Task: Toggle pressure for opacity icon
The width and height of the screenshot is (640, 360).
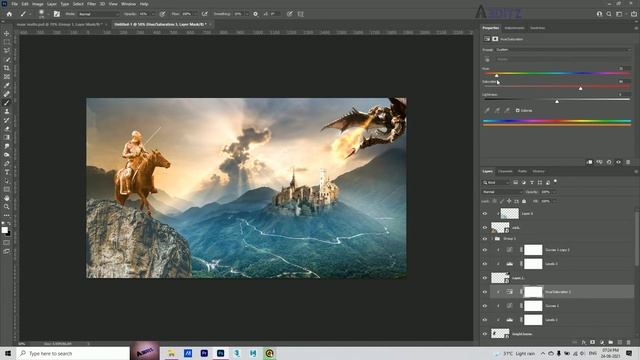Action: click(x=162, y=14)
